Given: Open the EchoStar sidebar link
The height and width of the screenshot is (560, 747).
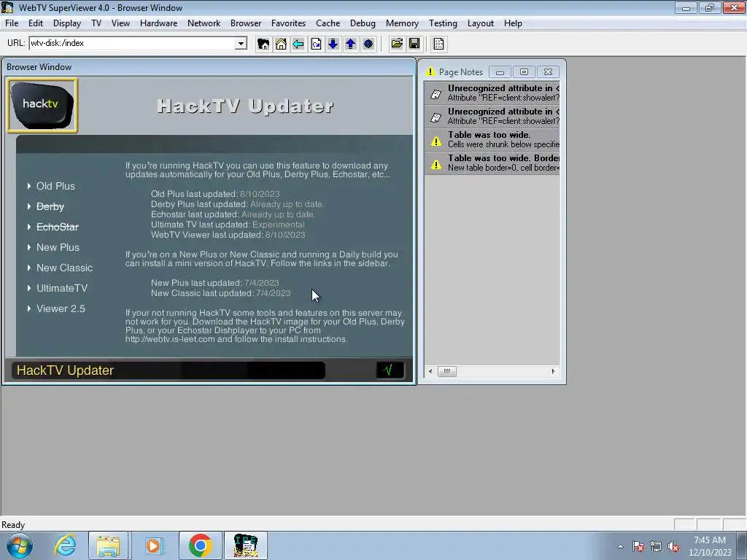Looking at the screenshot, I should point(57,227).
